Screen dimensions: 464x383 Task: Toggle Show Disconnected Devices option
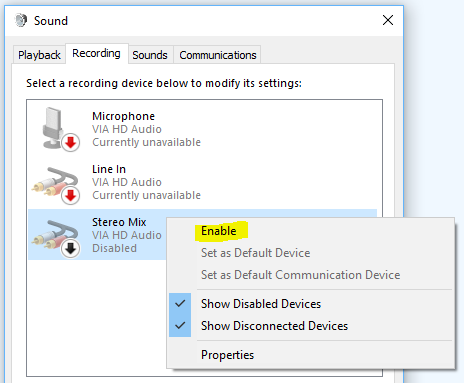pos(312,326)
